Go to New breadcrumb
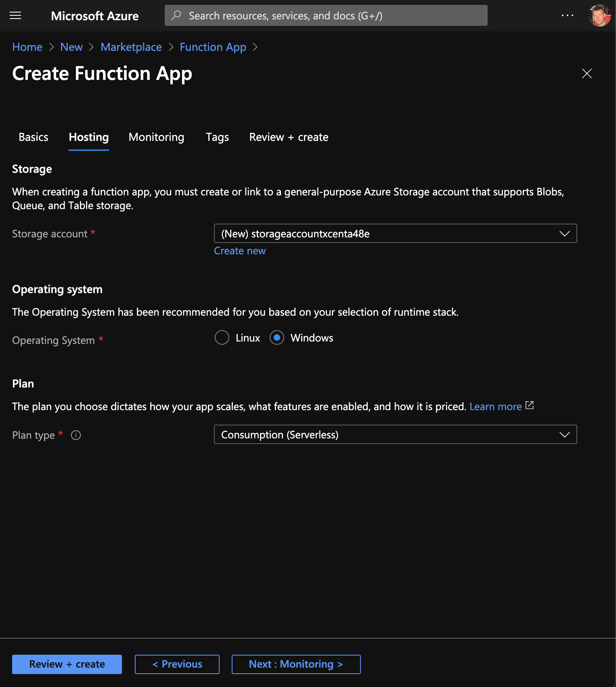 (71, 47)
